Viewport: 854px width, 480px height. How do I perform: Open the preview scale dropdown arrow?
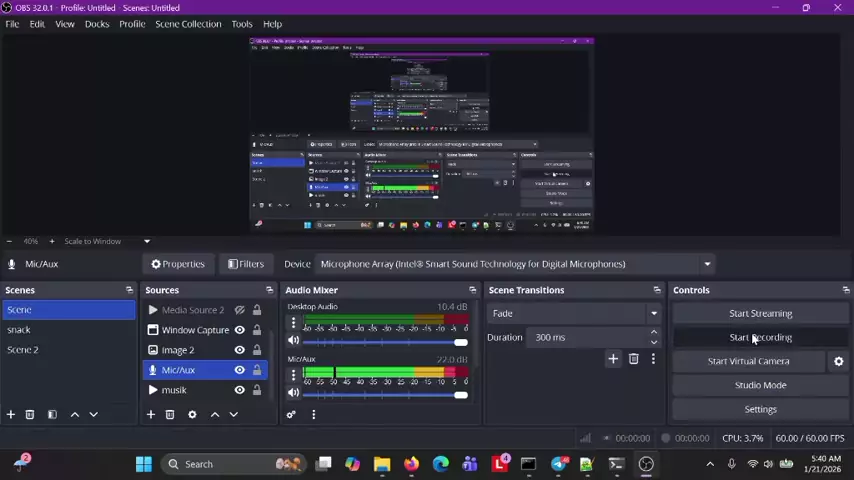click(x=146, y=241)
